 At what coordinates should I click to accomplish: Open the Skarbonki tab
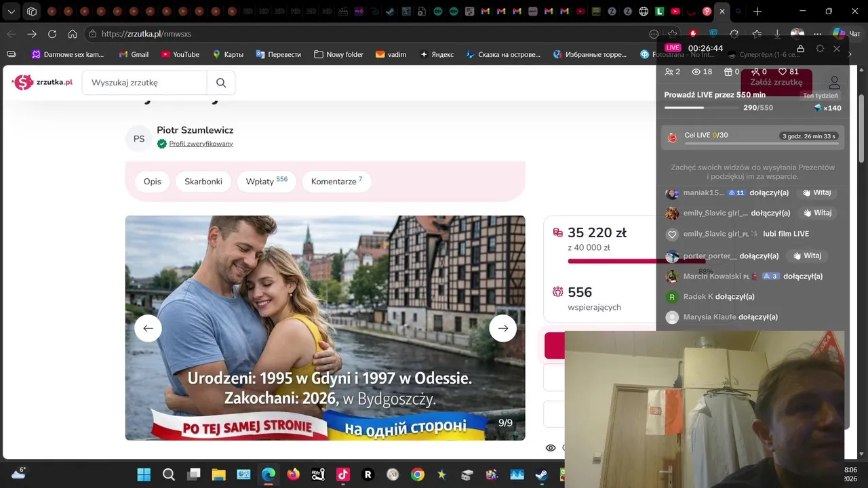203,182
